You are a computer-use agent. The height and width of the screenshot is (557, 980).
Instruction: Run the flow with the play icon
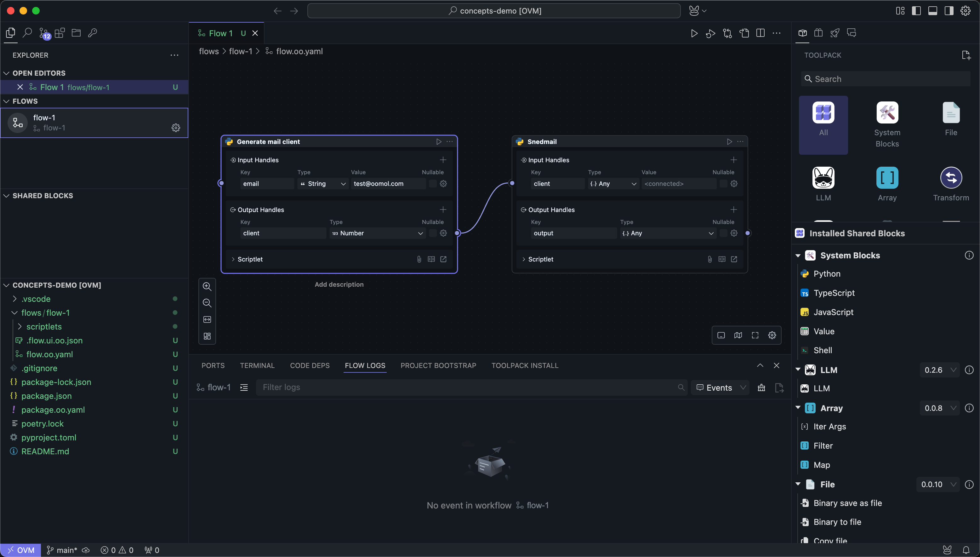(694, 33)
